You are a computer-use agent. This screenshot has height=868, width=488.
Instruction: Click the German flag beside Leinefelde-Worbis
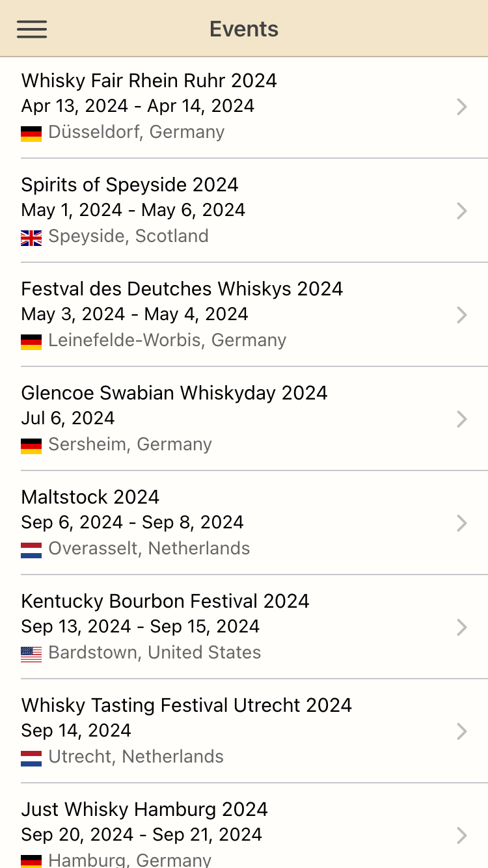[31, 342]
